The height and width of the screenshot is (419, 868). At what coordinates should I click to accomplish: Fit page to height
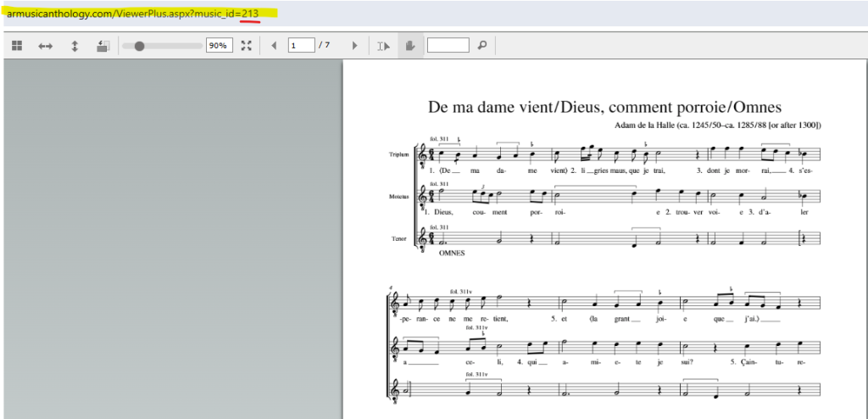point(75,46)
